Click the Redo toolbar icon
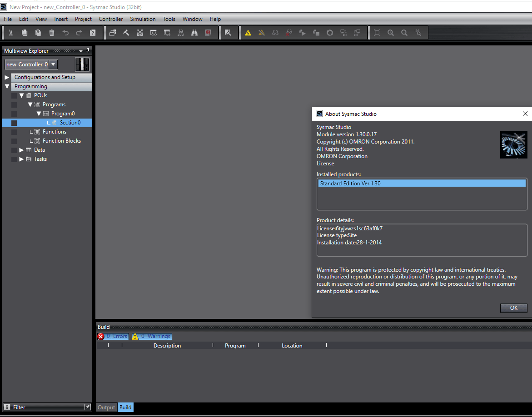This screenshot has width=532, height=417. (78, 32)
